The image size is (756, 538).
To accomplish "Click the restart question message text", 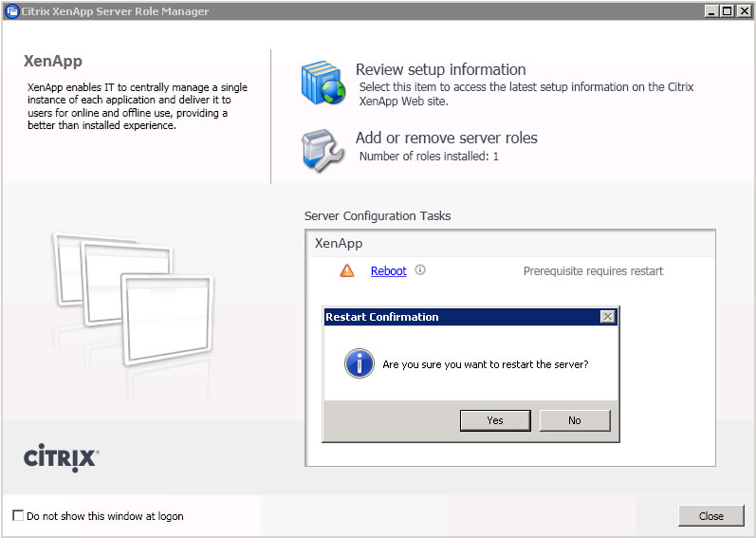I will [x=486, y=364].
